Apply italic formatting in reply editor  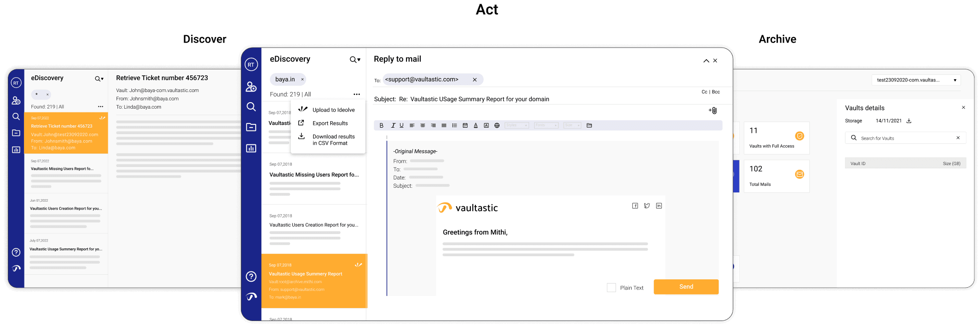click(393, 125)
